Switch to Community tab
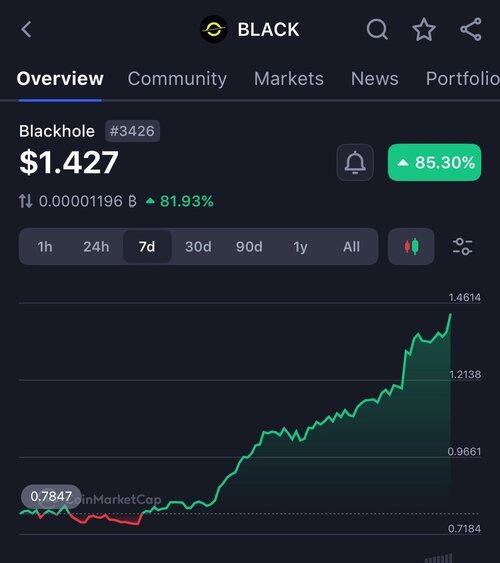The height and width of the screenshot is (563, 500). 177,79
